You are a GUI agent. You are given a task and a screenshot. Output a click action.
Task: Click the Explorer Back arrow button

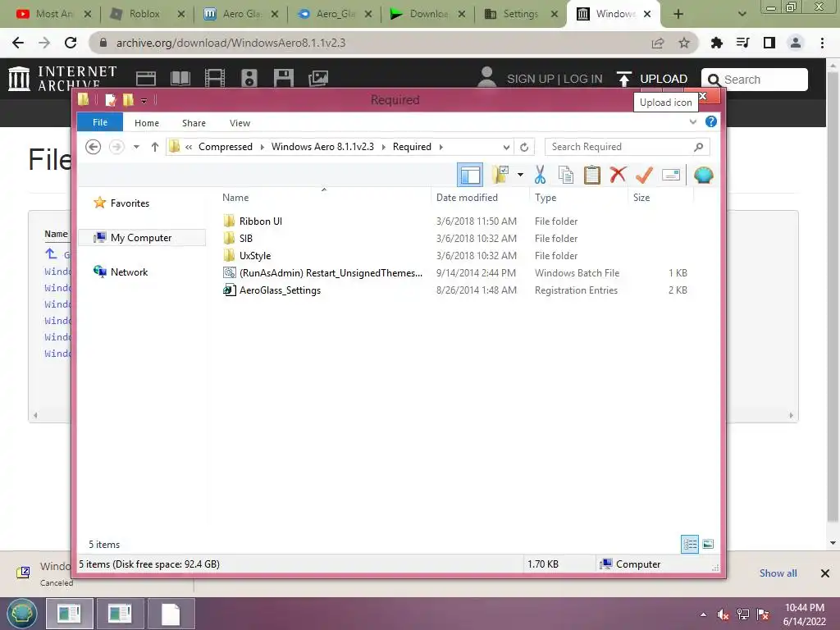click(x=94, y=147)
